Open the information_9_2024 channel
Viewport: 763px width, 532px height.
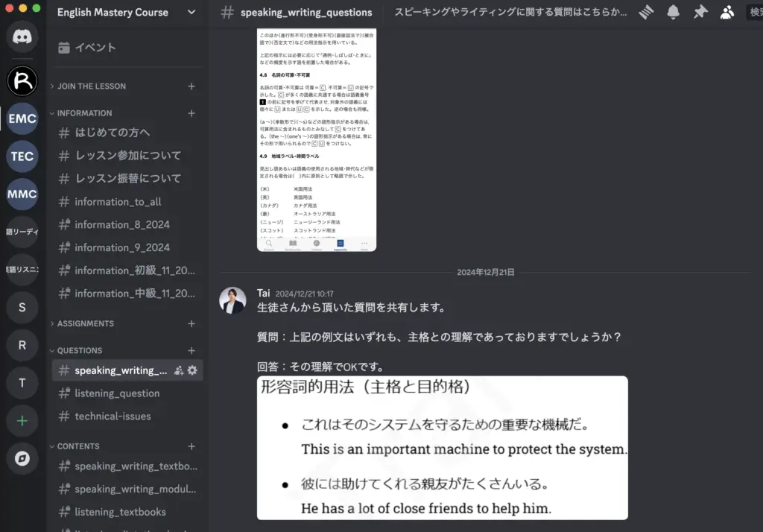(127, 247)
